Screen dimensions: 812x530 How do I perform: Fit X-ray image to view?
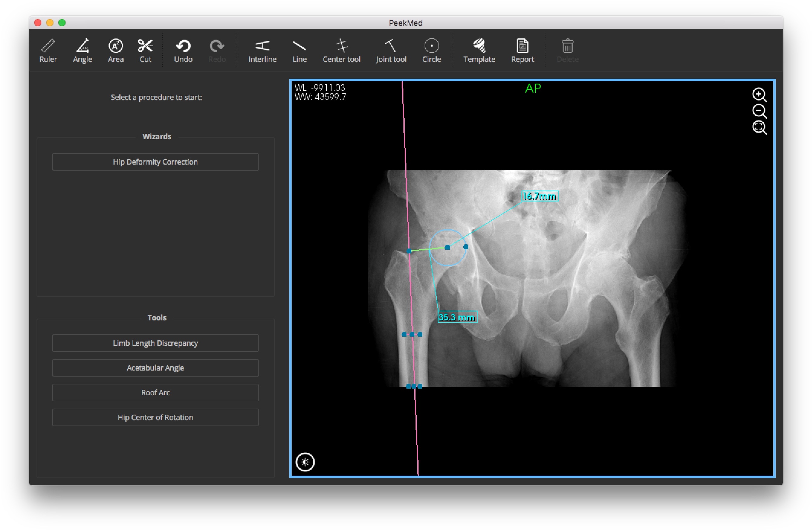[759, 127]
